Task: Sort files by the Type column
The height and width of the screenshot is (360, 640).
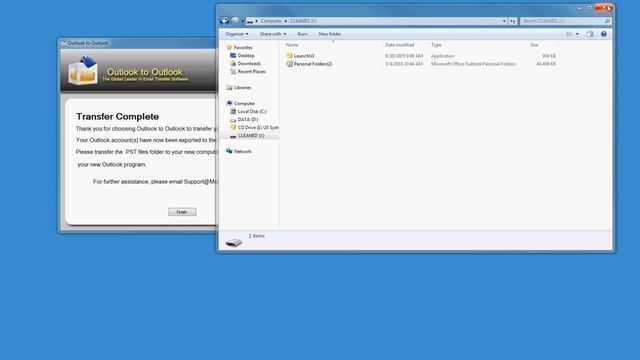Action: tap(436, 45)
